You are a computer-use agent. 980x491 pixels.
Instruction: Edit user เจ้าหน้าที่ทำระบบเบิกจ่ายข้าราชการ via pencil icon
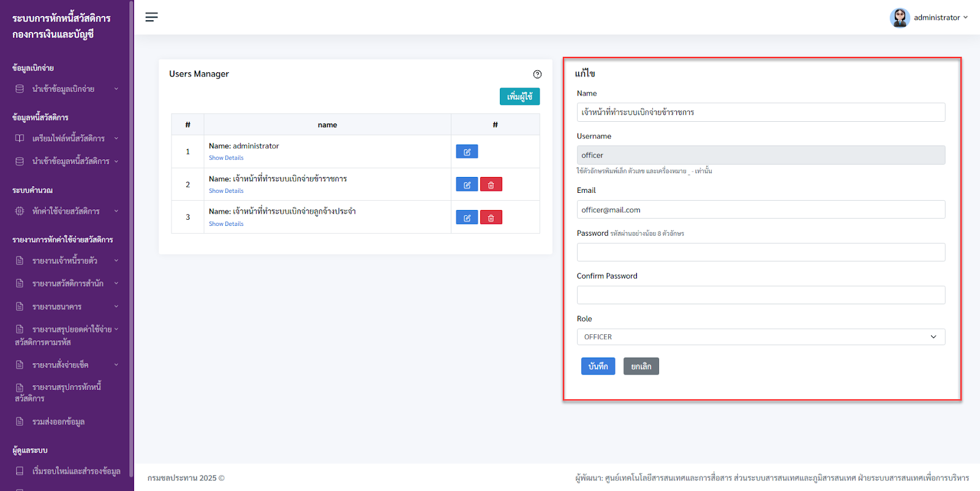pyautogui.click(x=467, y=184)
